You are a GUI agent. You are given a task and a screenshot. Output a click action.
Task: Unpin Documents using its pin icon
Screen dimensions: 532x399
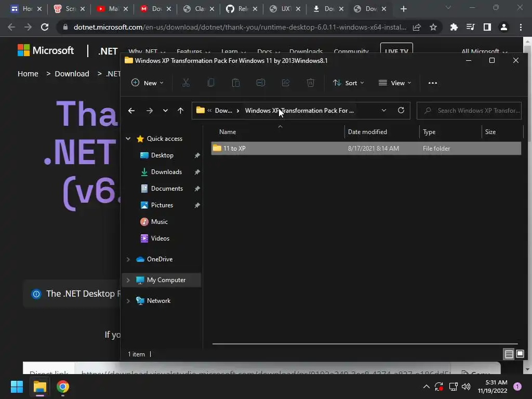tap(197, 189)
